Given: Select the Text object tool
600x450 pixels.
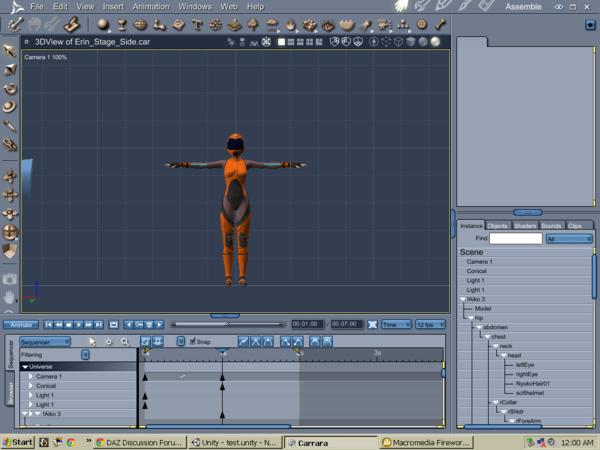Looking at the screenshot, I should point(197,25).
